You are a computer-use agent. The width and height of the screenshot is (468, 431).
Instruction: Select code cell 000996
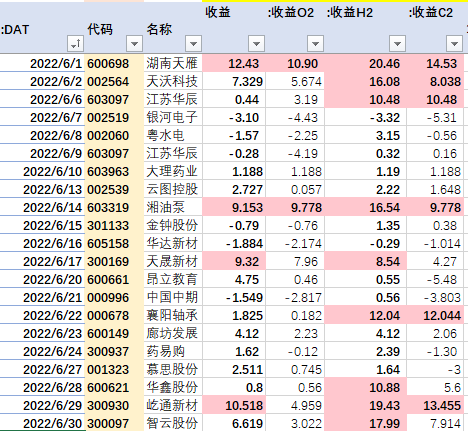pyautogui.click(x=114, y=297)
